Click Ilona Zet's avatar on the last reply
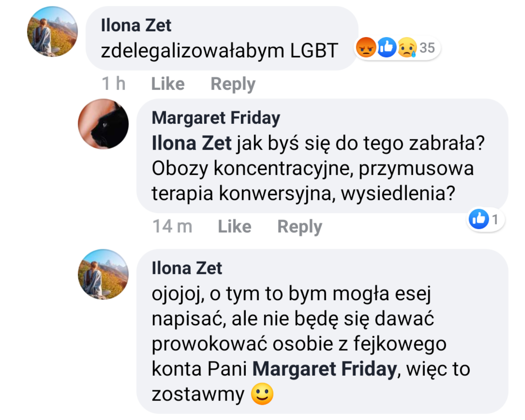Screen dimensions: 525x420 pos(103,274)
